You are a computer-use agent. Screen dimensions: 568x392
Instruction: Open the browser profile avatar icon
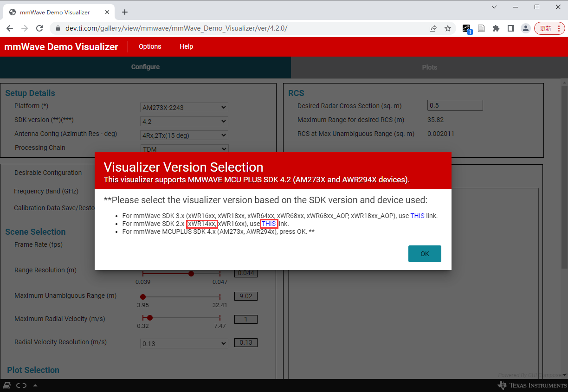[525, 28]
